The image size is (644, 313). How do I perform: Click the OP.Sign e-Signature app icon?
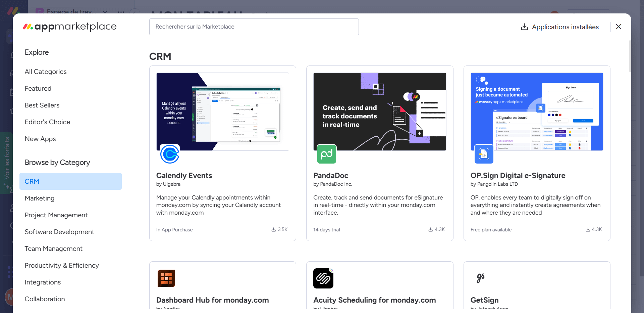coord(484,154)
